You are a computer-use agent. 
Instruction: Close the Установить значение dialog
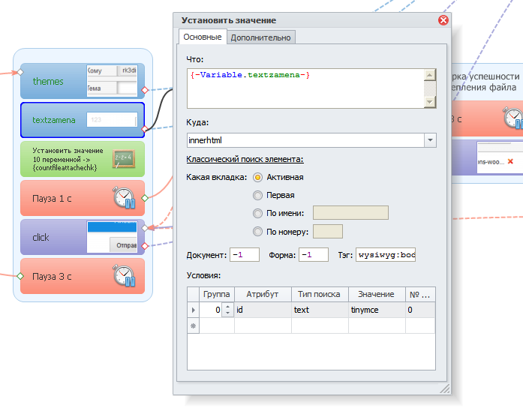(x=443, y=20)
